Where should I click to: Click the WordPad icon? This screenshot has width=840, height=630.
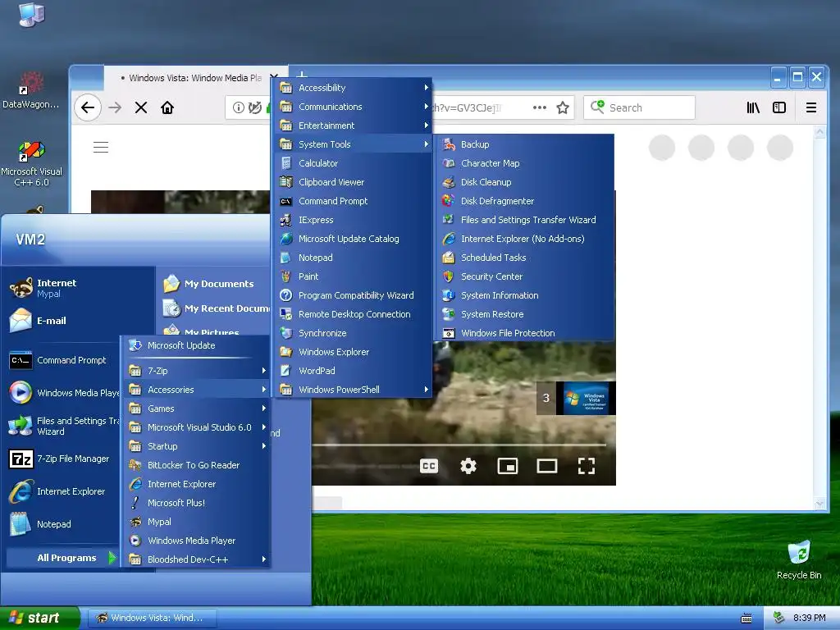pyautogui.click(x=286, y=371)
